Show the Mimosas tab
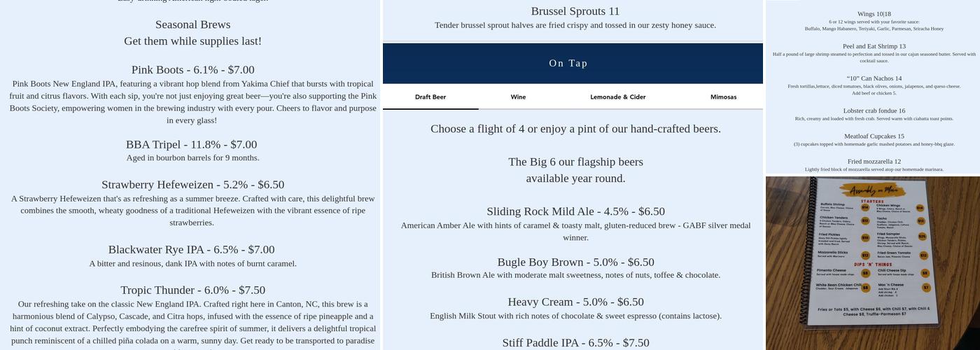 tap(723, 97)
